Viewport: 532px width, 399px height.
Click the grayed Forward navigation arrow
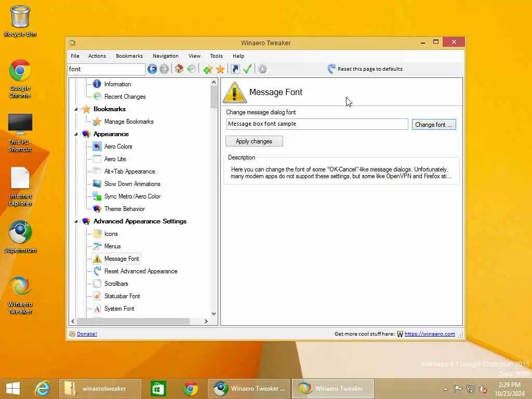164,69
